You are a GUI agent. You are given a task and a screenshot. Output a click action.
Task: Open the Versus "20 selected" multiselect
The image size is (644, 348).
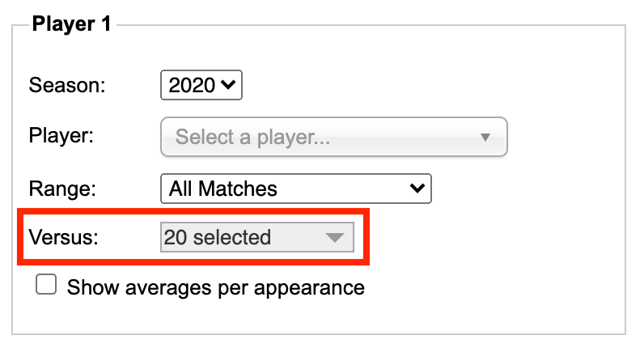[x=257, y=237]
